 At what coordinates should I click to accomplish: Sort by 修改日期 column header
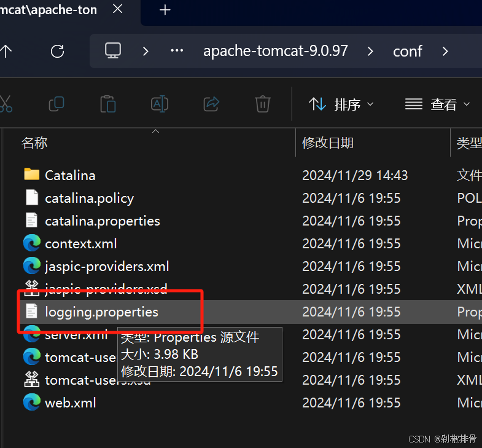click(x=328, y=143)
